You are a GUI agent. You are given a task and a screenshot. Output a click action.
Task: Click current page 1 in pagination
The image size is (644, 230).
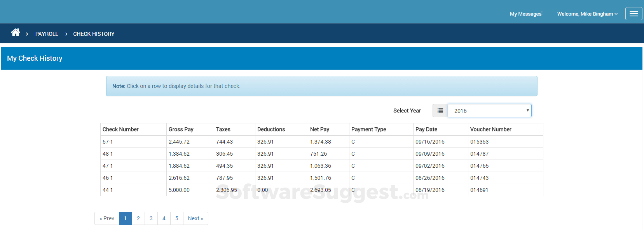126,218
